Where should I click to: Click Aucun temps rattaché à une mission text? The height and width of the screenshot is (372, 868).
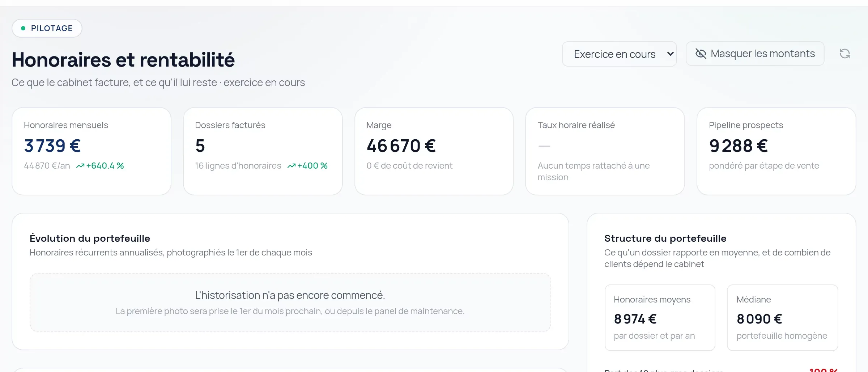click(x=593, y=172)
